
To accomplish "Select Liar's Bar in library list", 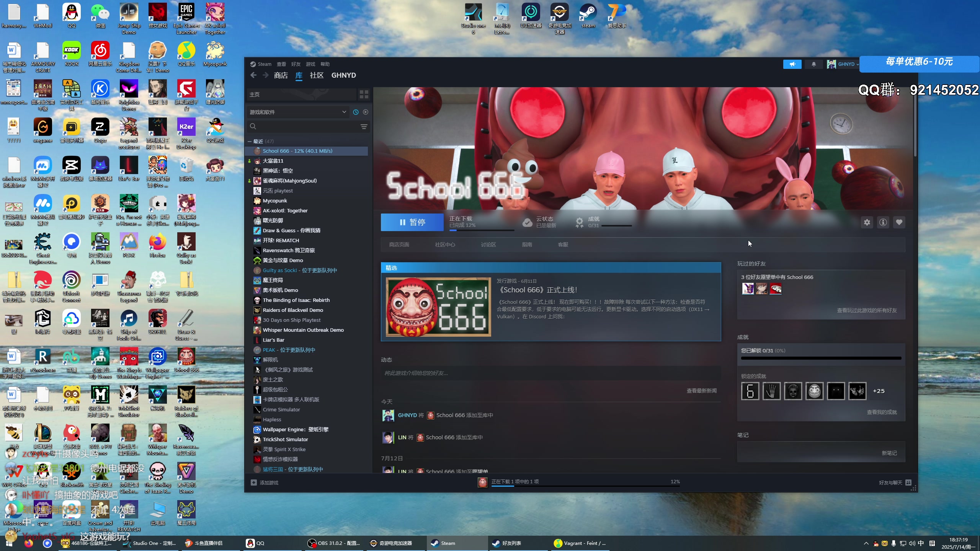I will pos(273,340).
